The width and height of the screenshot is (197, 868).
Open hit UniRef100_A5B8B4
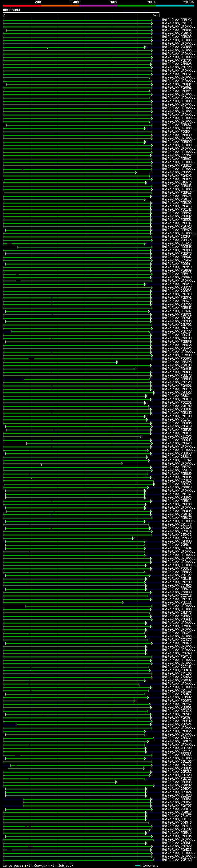[177, 30]
